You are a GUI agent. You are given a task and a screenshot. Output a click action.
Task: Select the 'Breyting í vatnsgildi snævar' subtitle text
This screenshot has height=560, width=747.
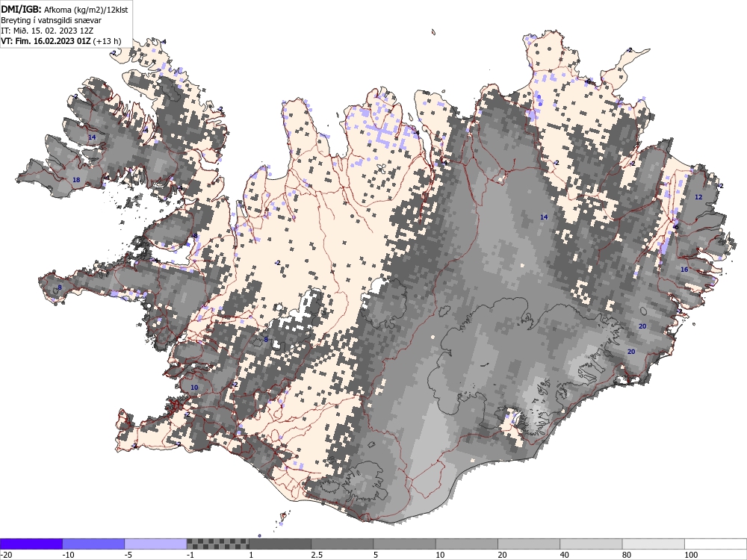coord(51,20)
